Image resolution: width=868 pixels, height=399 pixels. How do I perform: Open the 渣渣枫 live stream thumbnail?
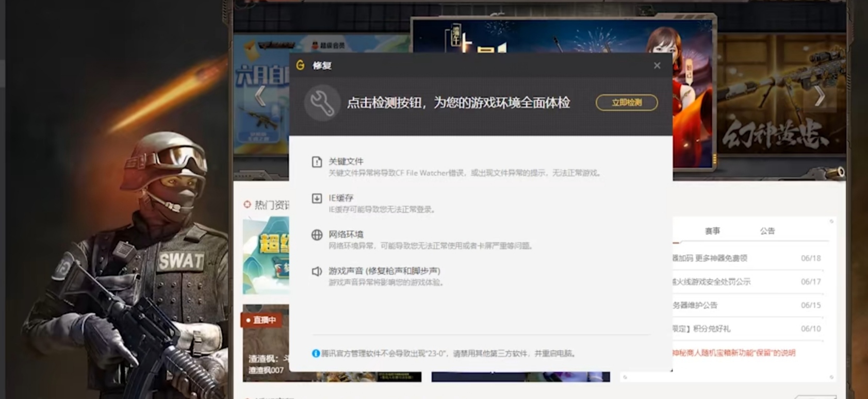[266, 343]
